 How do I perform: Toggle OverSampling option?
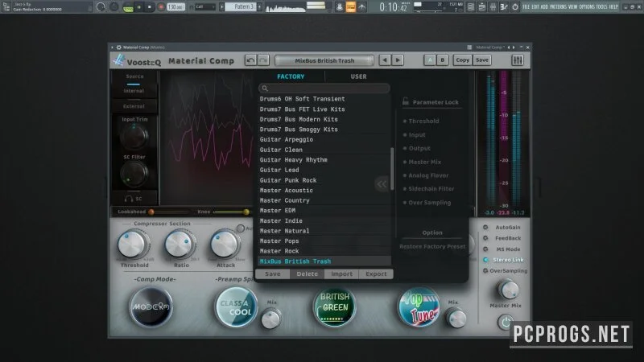click(485, 271)
